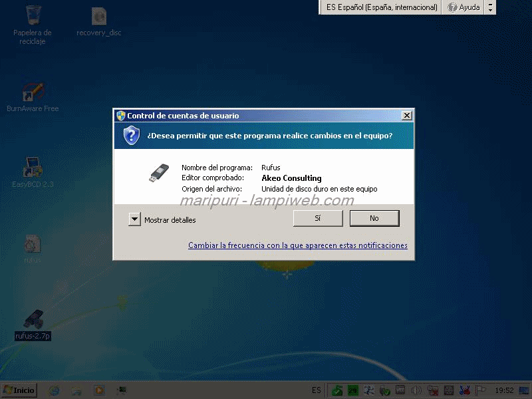Open ES Español language bar selector

click(x=381, y=7)
